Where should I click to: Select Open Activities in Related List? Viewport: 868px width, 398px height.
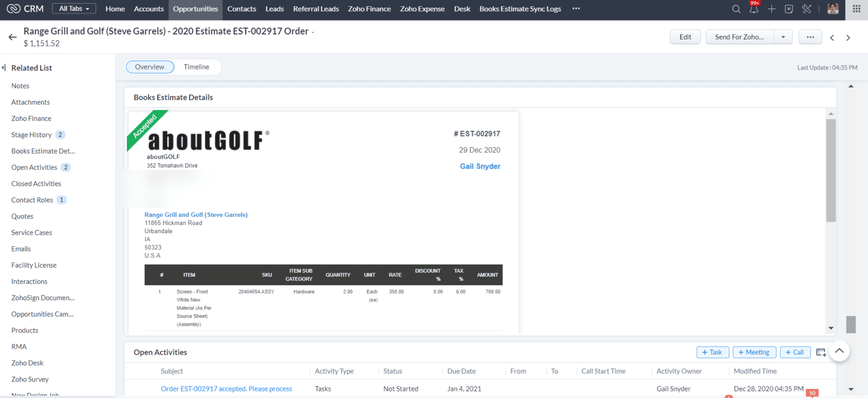[34, 167]
